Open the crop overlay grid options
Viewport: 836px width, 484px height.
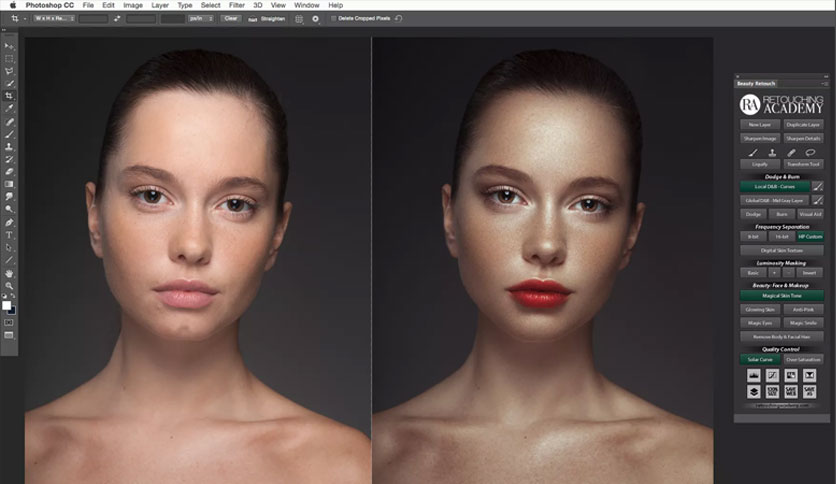(x=299, y=19)
